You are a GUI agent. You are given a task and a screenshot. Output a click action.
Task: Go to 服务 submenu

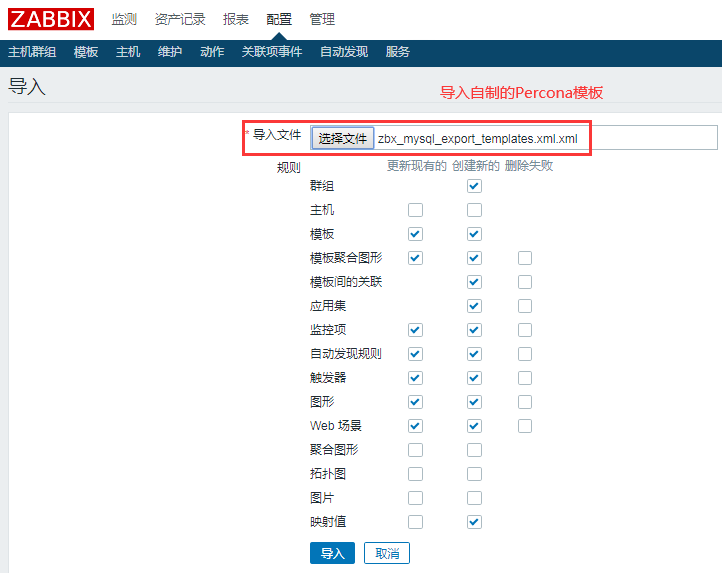coord(398,52)
